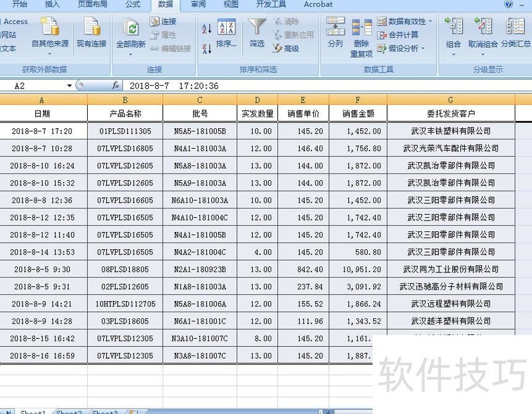Open the 视图 ribbon tab

click(231, 5)
